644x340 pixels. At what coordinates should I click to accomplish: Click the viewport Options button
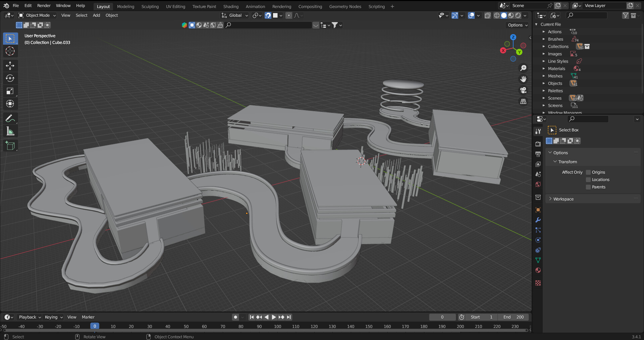point(518,25)
